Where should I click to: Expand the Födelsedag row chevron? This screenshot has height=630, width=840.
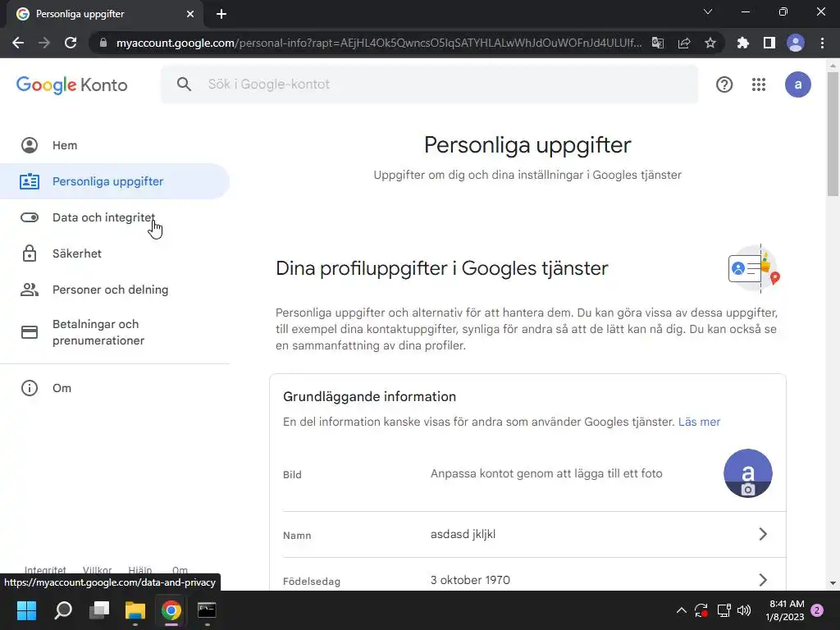(763, 580)
